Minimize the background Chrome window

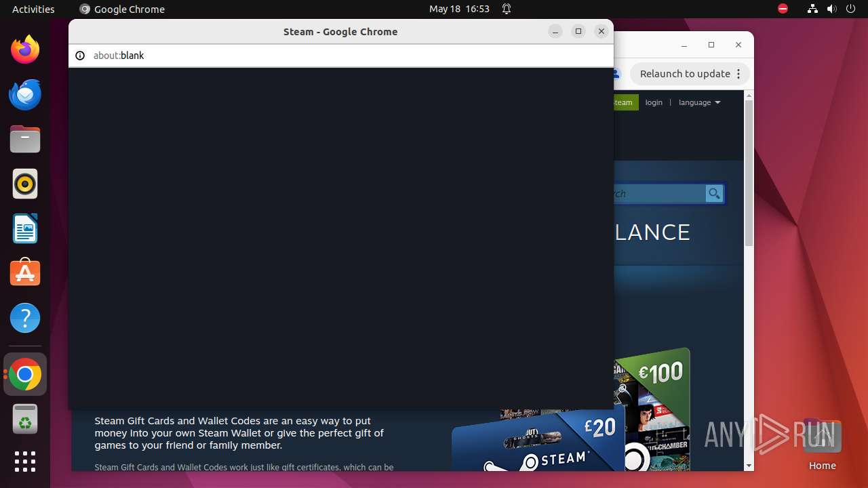[x=684, y=45]
